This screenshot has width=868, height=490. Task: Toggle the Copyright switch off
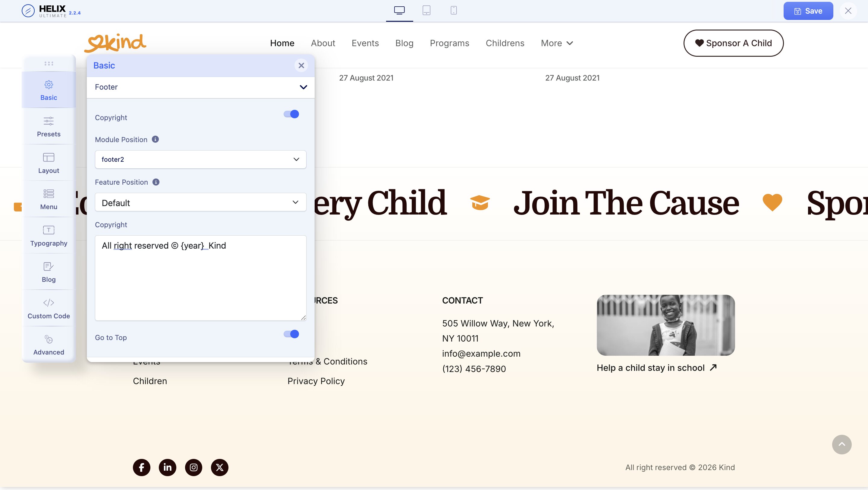[x=291, y=114]
